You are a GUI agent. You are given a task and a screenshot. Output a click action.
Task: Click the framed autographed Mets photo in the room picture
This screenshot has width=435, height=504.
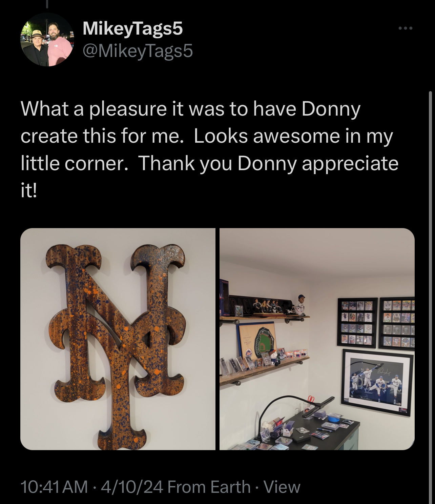click(377, 382)
